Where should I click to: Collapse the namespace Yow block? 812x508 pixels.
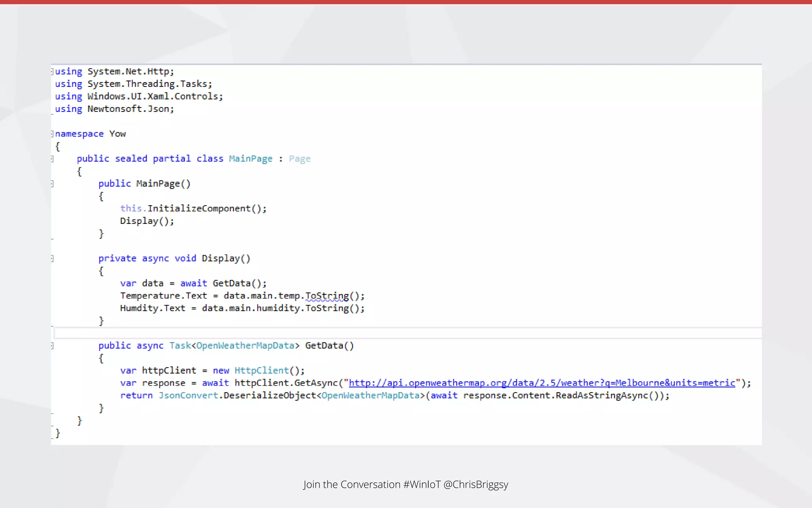[52, 134]
